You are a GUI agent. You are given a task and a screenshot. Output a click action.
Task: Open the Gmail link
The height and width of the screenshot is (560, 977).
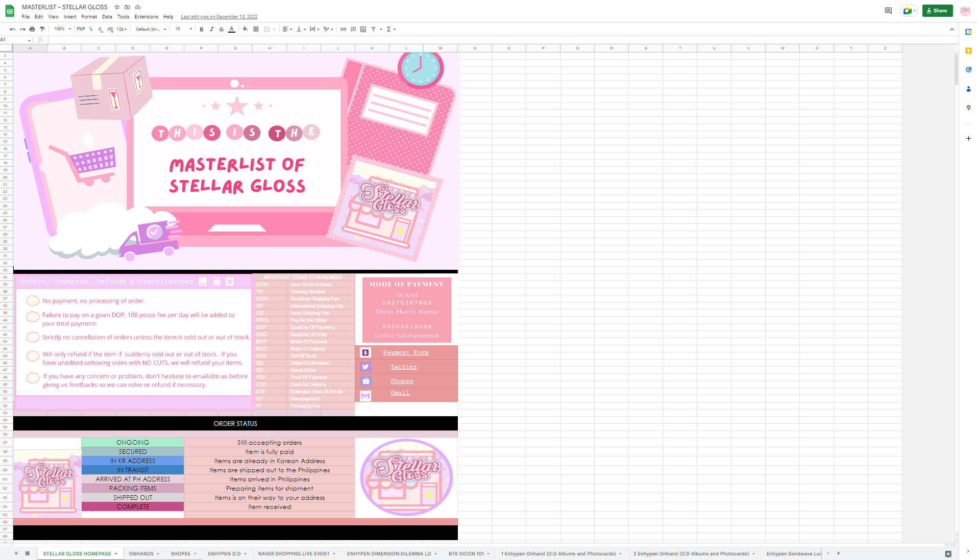(400, 393)
